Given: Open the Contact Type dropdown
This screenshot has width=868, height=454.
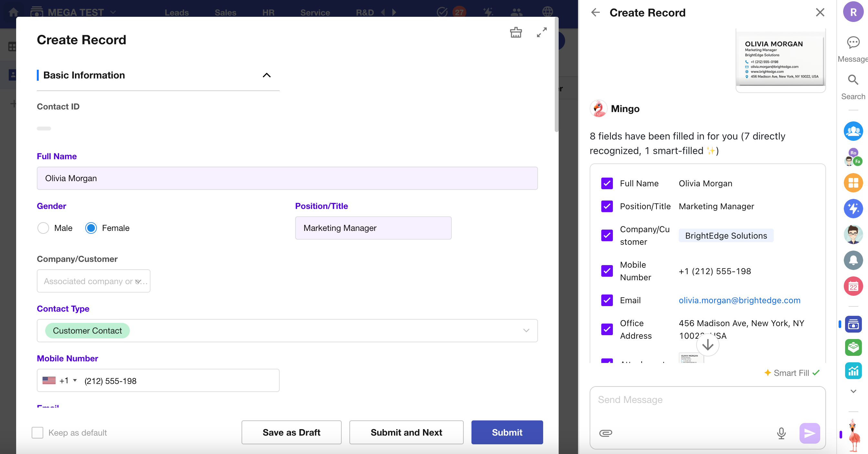Looking at the screenshot, I should click(x=526, y=330).
